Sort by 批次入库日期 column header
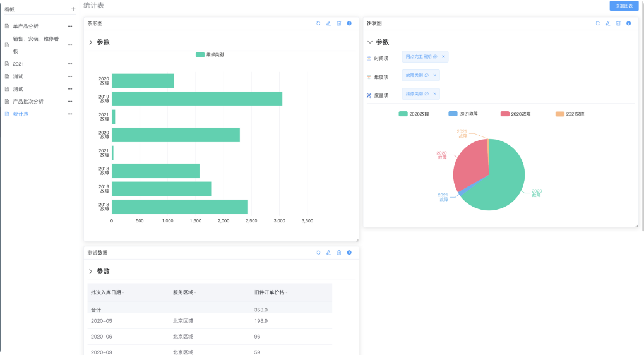Viewport: 644px width, 355px height. tap(107, 292)
